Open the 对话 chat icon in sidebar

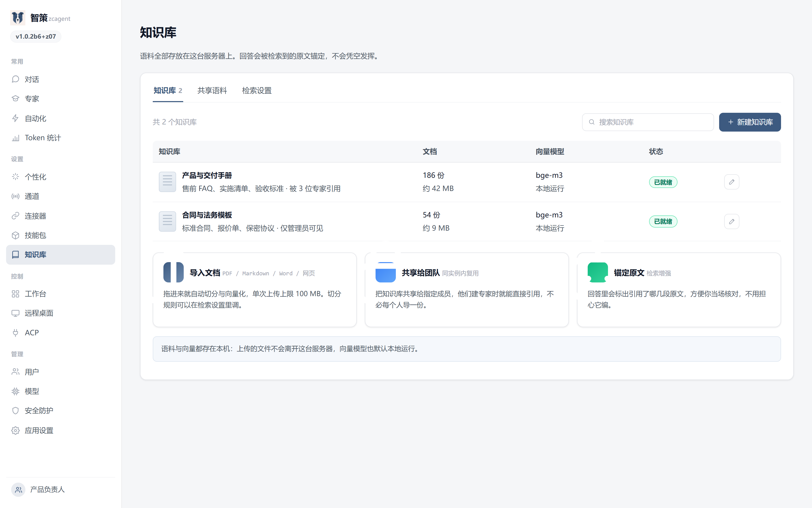(15, 79)
